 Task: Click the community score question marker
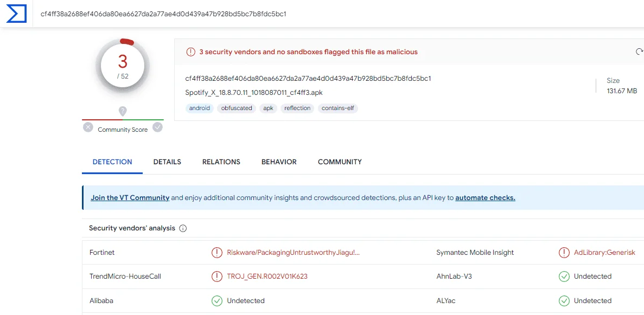click(x=123, y=111)
